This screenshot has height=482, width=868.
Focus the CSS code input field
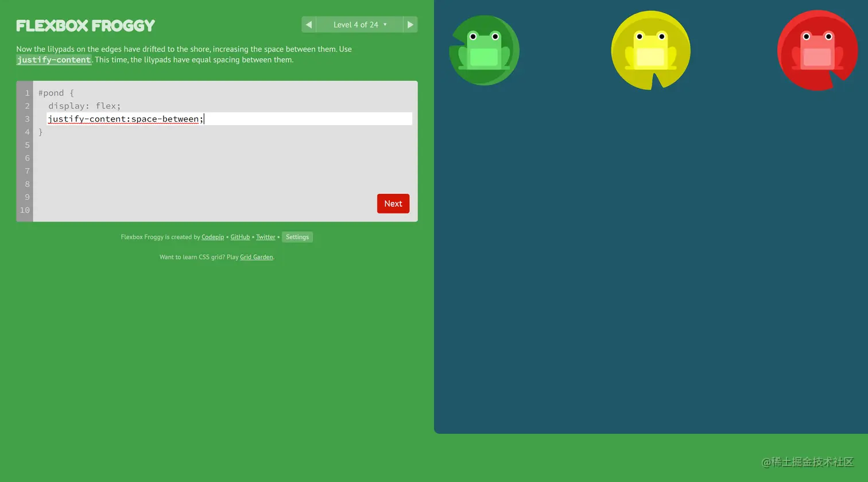pyautogui.click(x=230, y=119)
